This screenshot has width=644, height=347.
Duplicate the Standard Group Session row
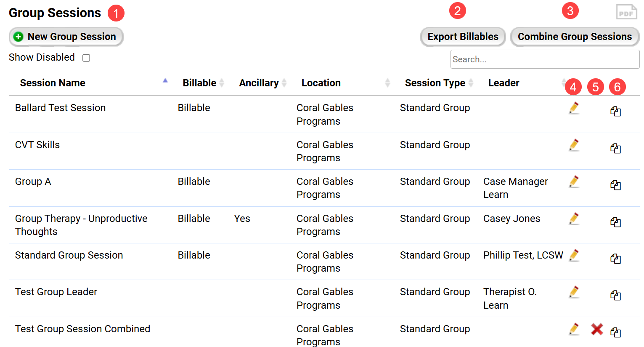click(615, 259)
